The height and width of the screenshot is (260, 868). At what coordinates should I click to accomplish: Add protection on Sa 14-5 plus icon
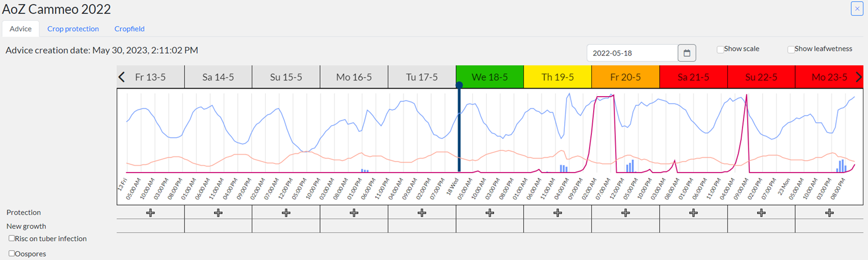click(x=218, y=213)
